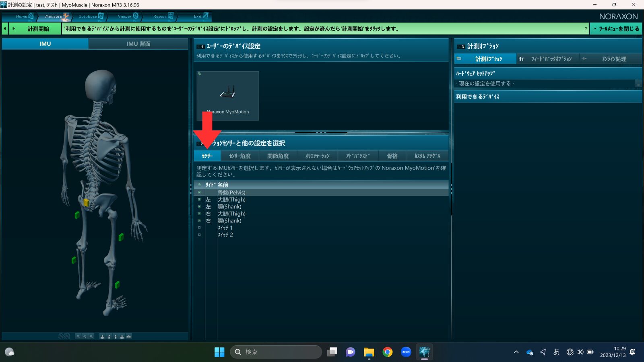Click the rotate-view control icon bottom left
Image resolution: width=644 pixels, height=362 pixels.
click(60, 336)
